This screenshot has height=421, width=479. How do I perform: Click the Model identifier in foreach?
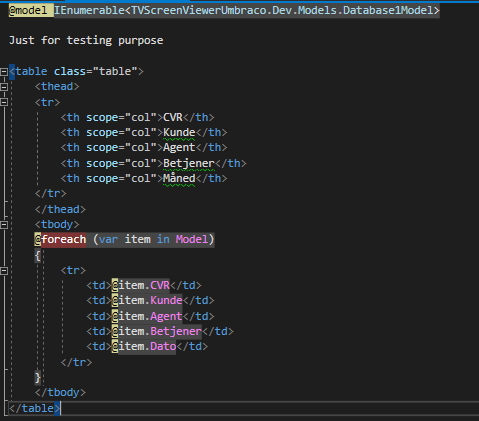192,240
